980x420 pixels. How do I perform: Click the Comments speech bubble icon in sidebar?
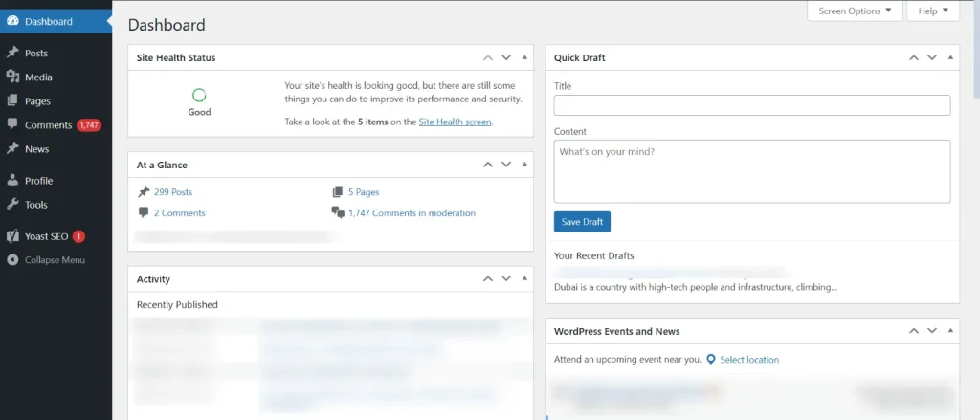coord(12,124)
